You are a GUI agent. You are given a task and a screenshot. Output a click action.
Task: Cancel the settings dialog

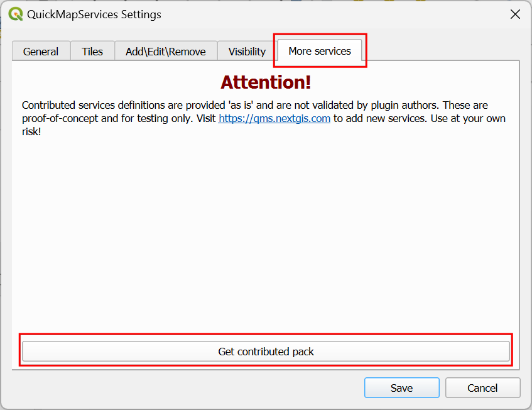tap(482, 388)
